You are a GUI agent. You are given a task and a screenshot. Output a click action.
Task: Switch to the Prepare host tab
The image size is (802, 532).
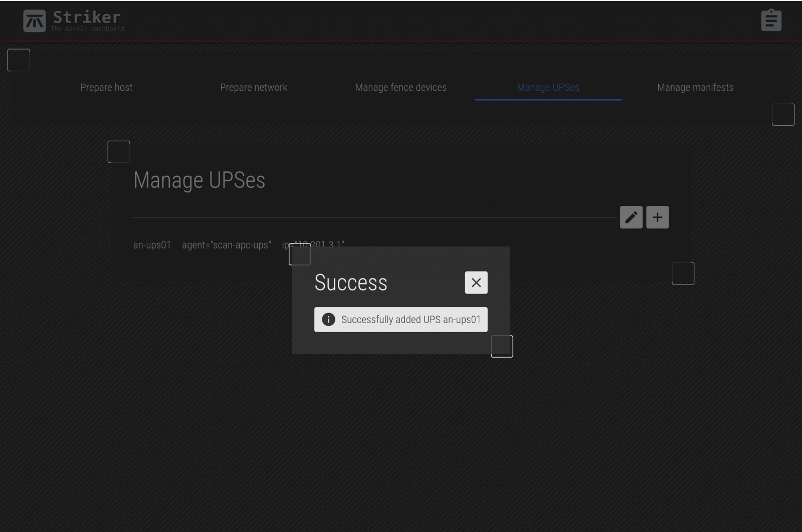pos(106,88)
